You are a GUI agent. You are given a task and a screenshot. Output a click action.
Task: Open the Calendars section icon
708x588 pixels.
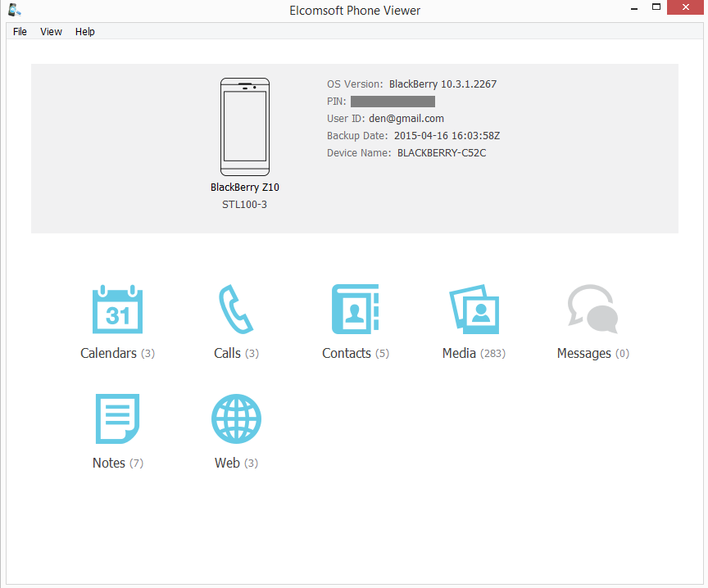[x=117, y=310]
